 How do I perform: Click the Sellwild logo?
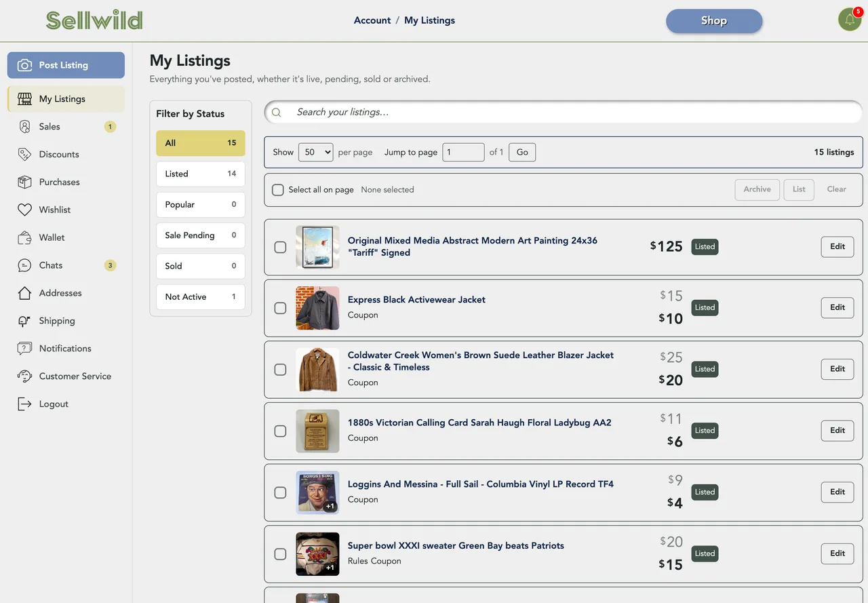tap(94, 20)
